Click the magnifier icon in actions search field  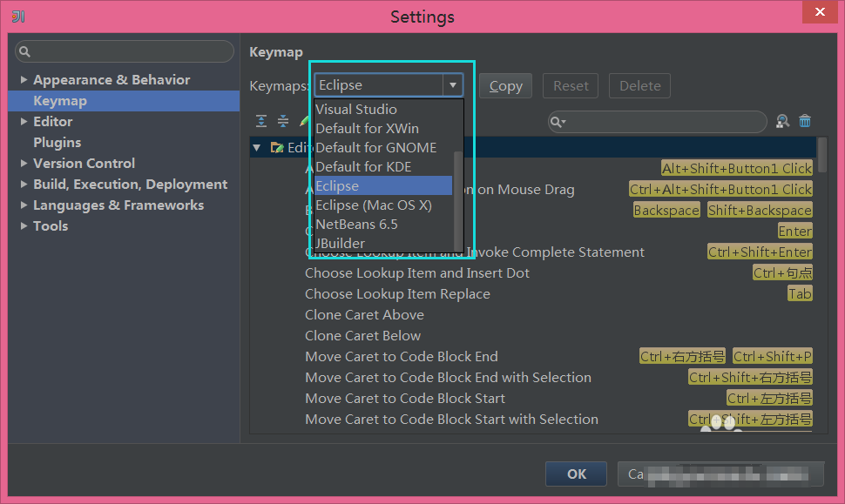point(558,122)
